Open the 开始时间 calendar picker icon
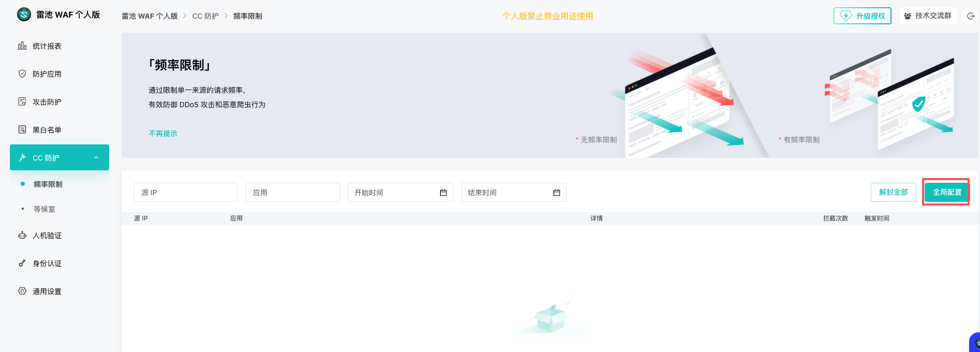This screenshot has height=352, width=980. pyautogui.click(x=443, y=193)
